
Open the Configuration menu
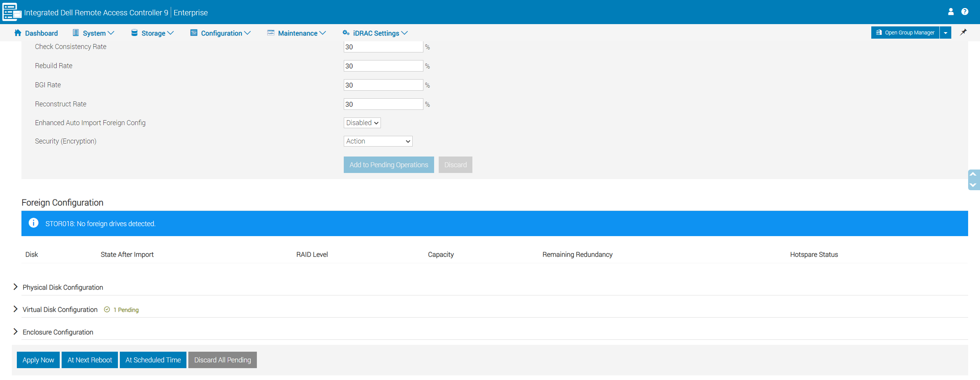tap(226, 33)
